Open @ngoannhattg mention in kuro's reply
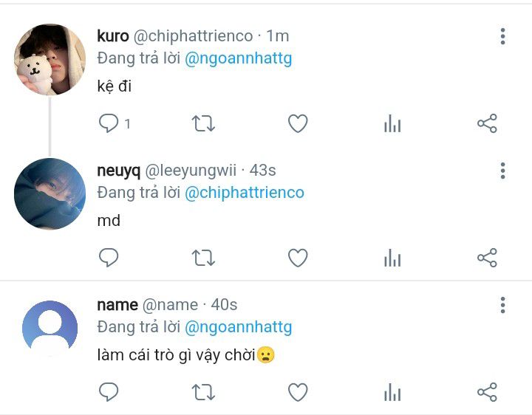This screenshot has height=415, width=532. 238,59
